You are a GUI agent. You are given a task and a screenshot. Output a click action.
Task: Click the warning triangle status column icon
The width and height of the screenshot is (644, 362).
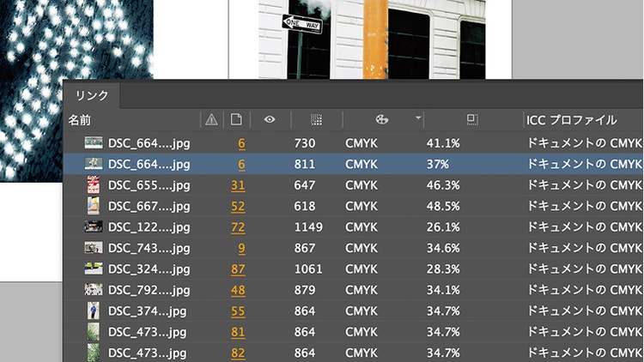211,119
